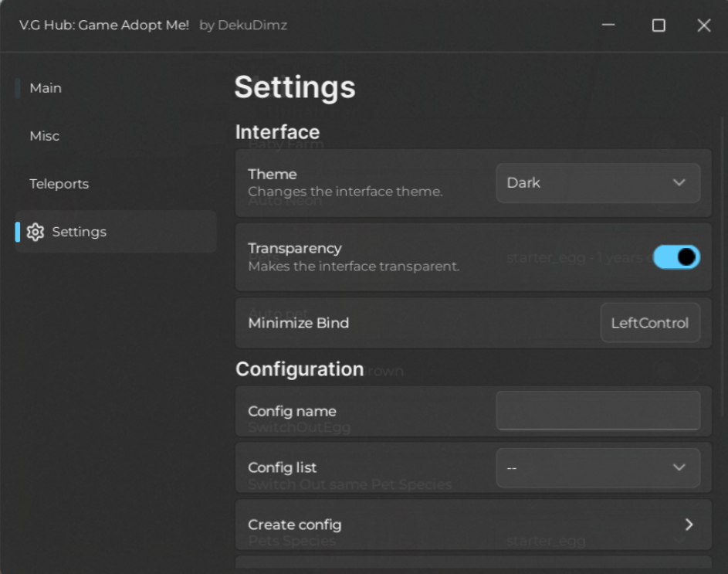Click the Configuration section heading
728x574 pixels.
(x=300, y=369)
